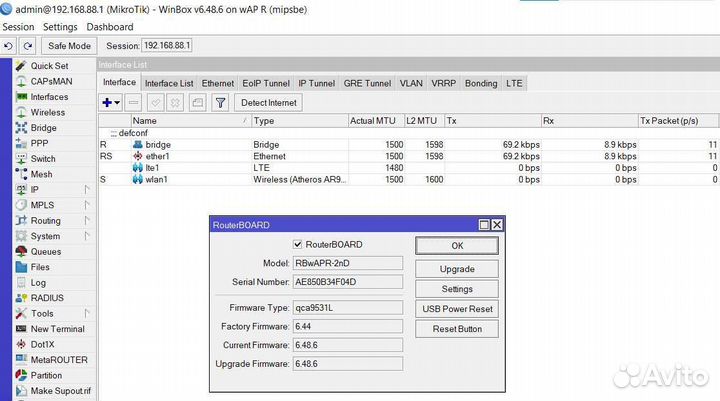
Task: Open the Session menu
Action: pos(18,27)
